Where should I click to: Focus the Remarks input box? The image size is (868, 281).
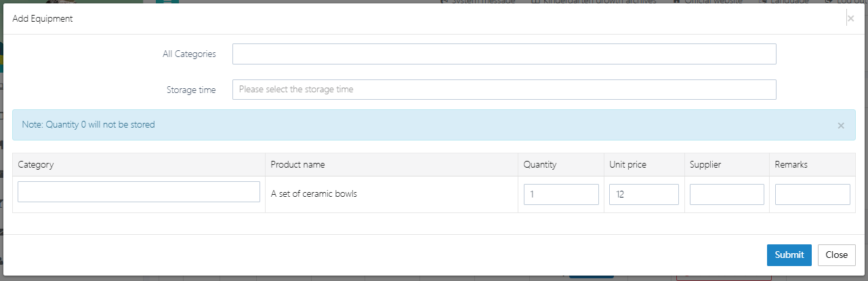tap(812, 195)
